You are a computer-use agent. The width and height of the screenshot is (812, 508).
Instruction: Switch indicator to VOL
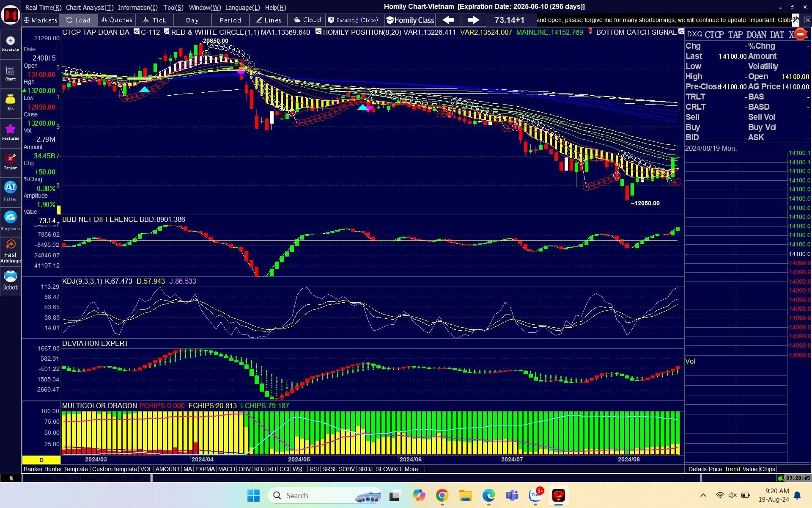coord(146,469)
